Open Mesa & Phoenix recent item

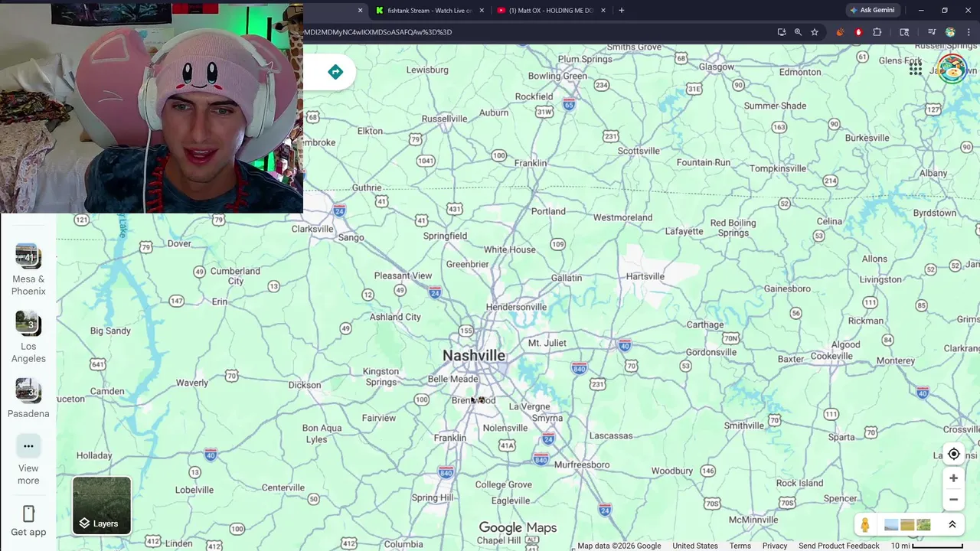[28, 270]
